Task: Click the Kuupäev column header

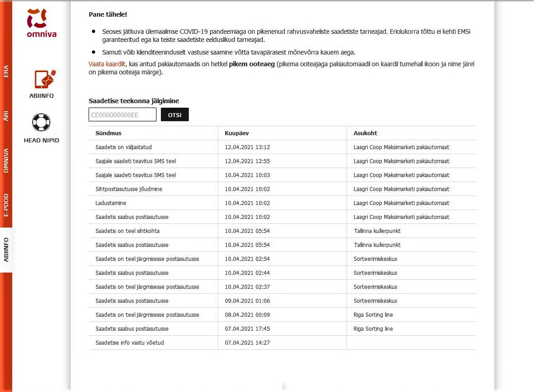Action: click(x=237, y=133)
